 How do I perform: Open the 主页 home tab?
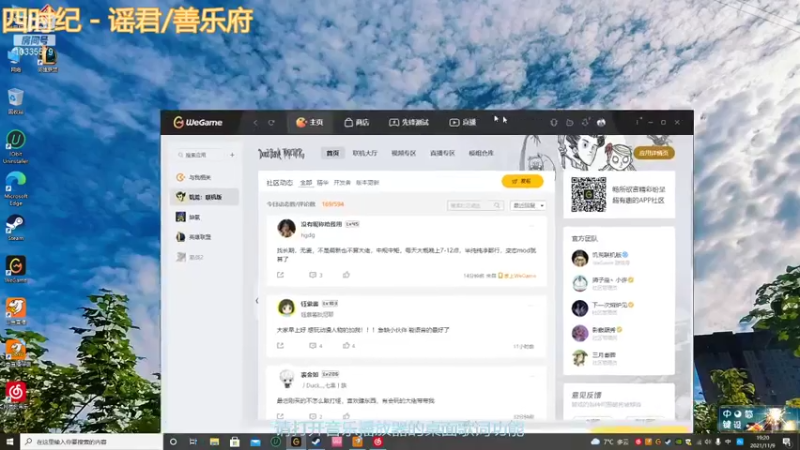(310, 122)
